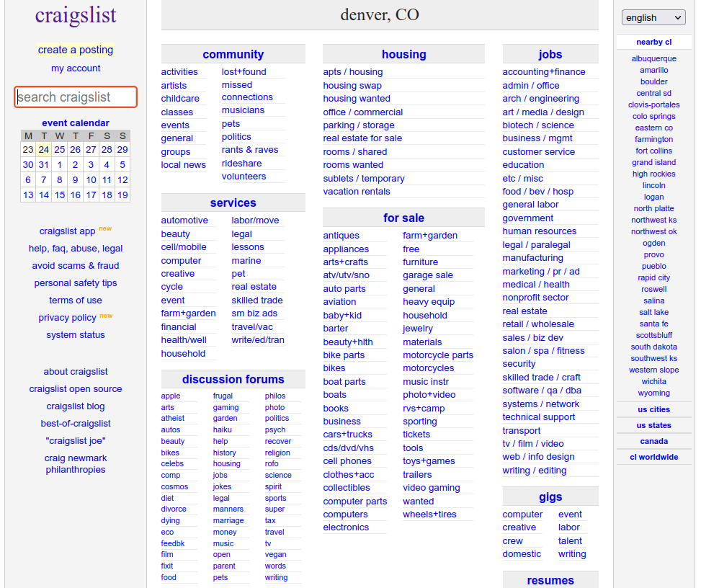Open the privacy policy link
The height and width of the screenshot is (588, 701).
pos(67,318)
